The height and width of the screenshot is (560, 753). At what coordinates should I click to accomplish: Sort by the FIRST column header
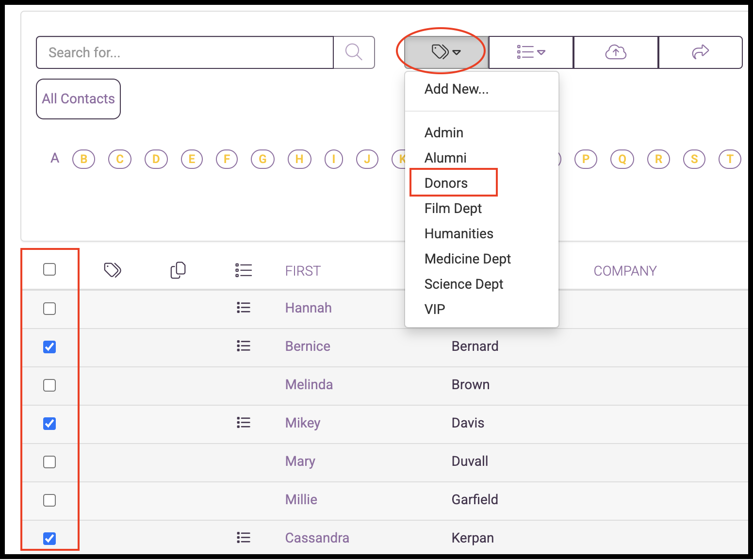pos(303,271)
